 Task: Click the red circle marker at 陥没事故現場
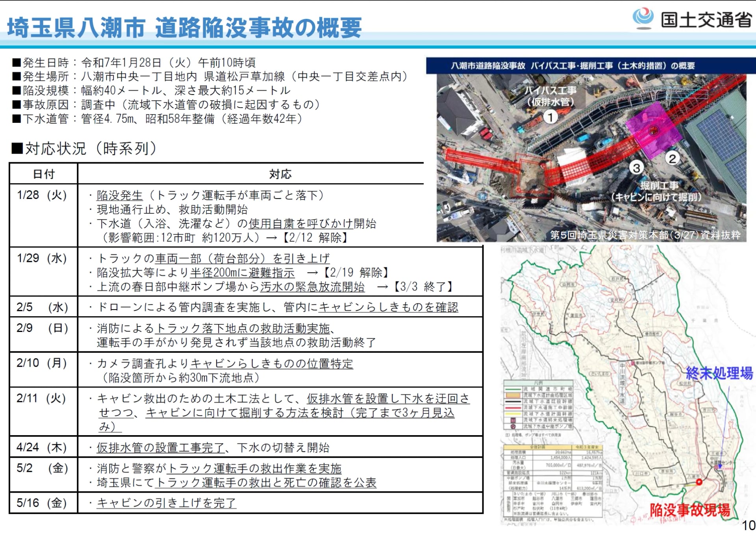(699, 482)
